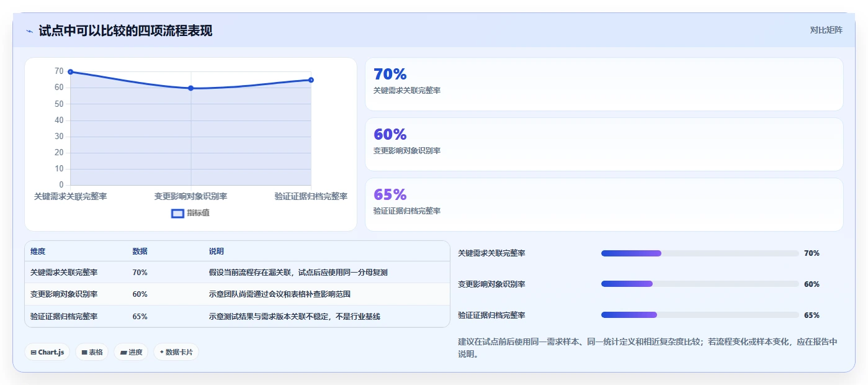
Task: Click the 验证证据归档完整率 progress bar label
Action: point(491,315)
